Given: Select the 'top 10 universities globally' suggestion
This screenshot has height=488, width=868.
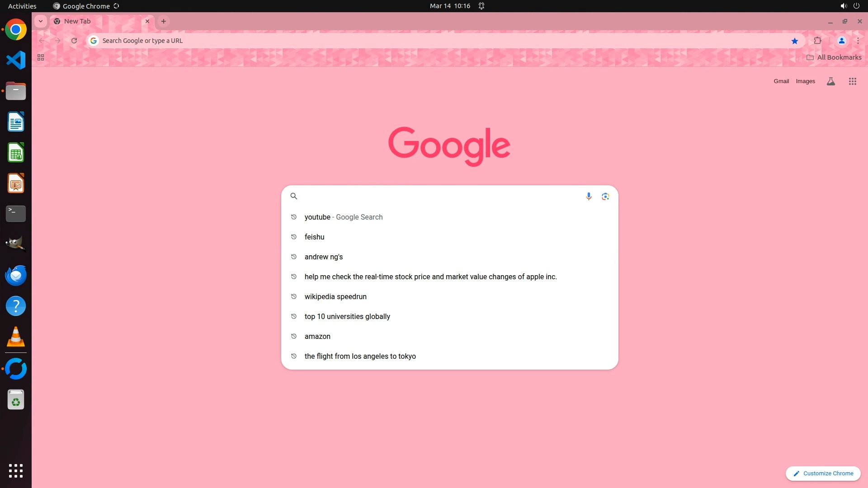Looking at the screenshot, I should (x=347, y=316).
